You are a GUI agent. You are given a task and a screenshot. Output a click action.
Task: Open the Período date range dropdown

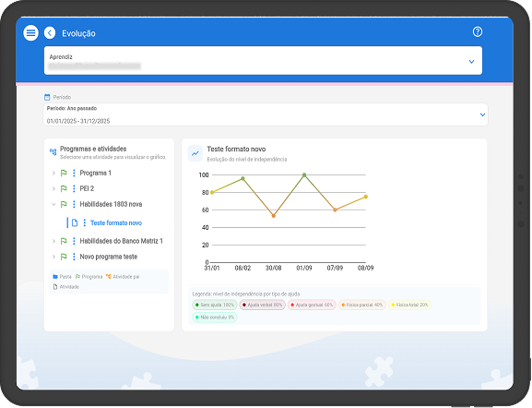(x=266, y=114)
